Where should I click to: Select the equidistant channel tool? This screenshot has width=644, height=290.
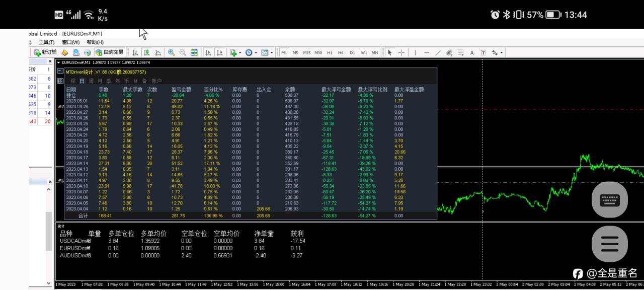pos(449,52)
